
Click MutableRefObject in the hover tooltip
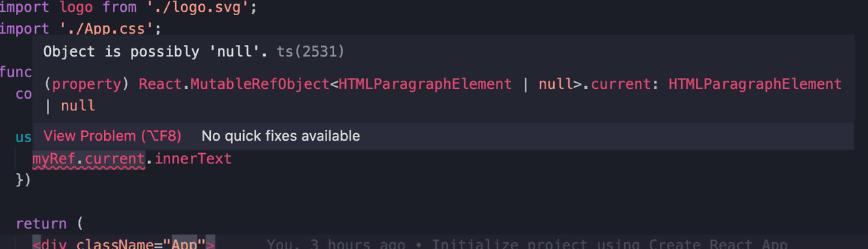click(x=260, y=84)
